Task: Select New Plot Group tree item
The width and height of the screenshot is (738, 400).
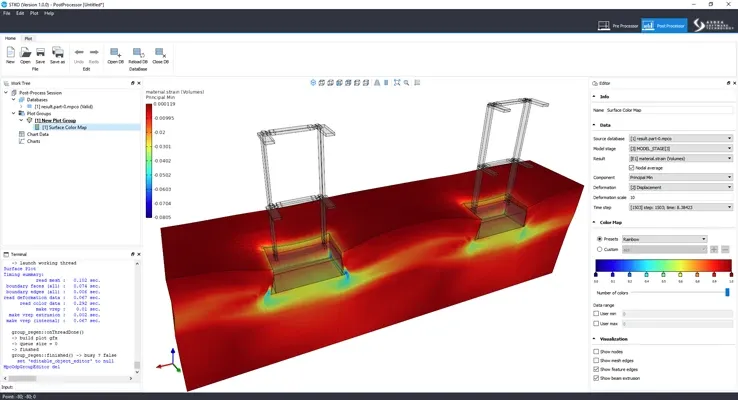Action: tap(55, 120)
